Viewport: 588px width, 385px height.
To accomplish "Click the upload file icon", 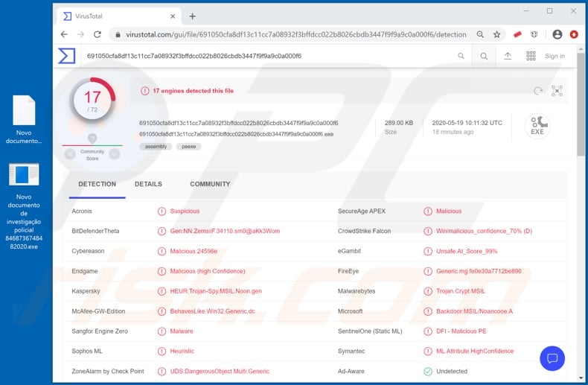I will click(x=508, y=56).
